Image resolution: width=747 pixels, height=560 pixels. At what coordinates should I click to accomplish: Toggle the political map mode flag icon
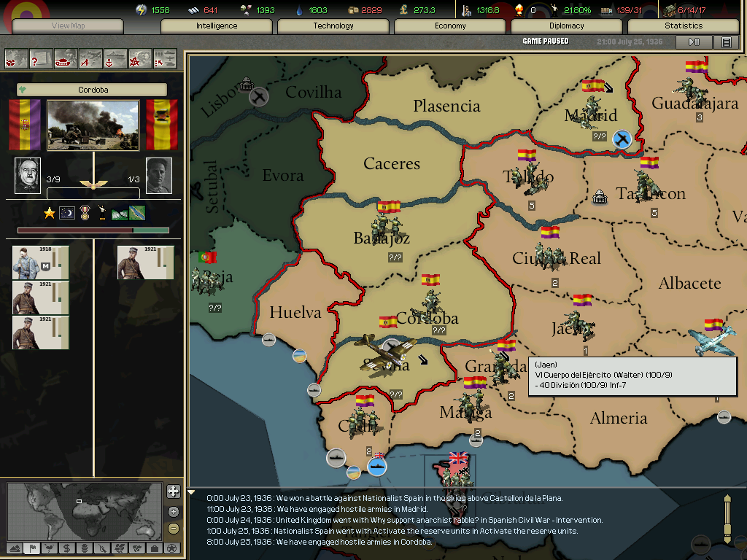[31, 548]
